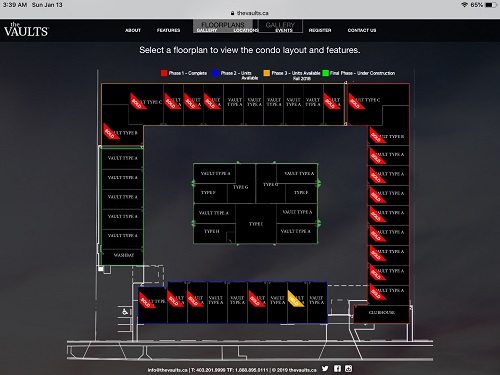Tap the SOLD badge on red-outlined Vault Type C
The height and width of the screenshot is (375, 500).
[x=357, y=101]
